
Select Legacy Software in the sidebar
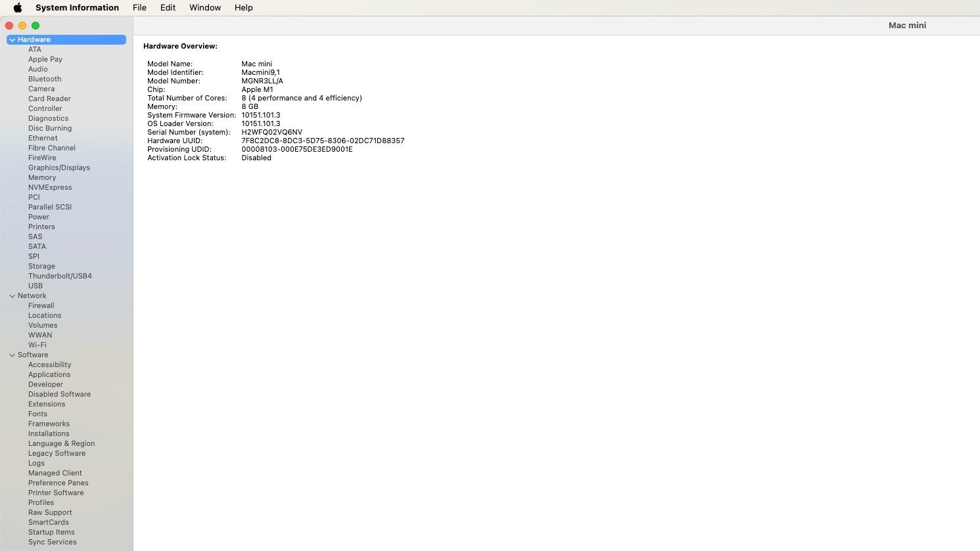click(x=57, y=454)
